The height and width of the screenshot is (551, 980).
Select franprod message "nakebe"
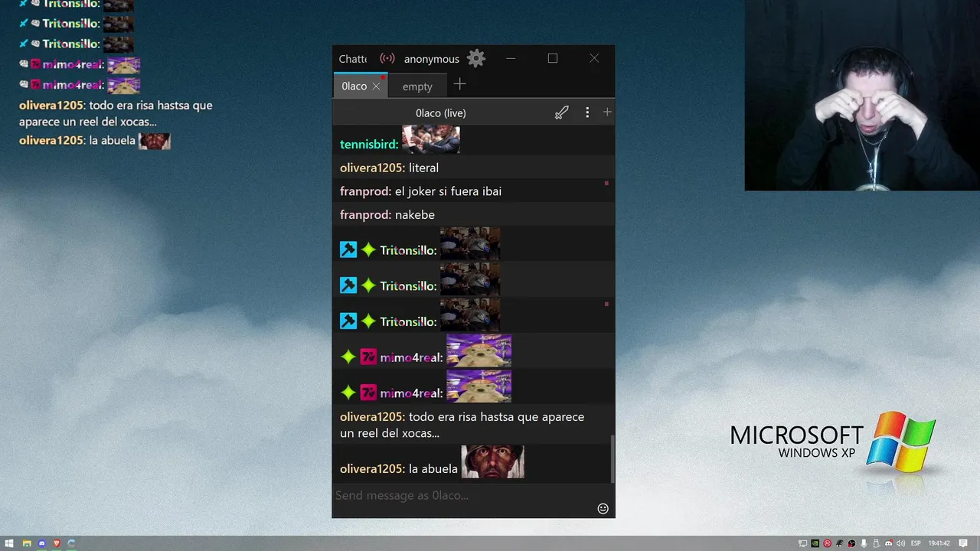414,215
